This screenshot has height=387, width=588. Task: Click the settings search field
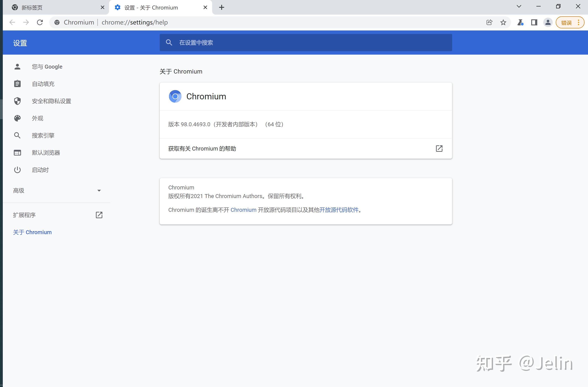(296, 43)
